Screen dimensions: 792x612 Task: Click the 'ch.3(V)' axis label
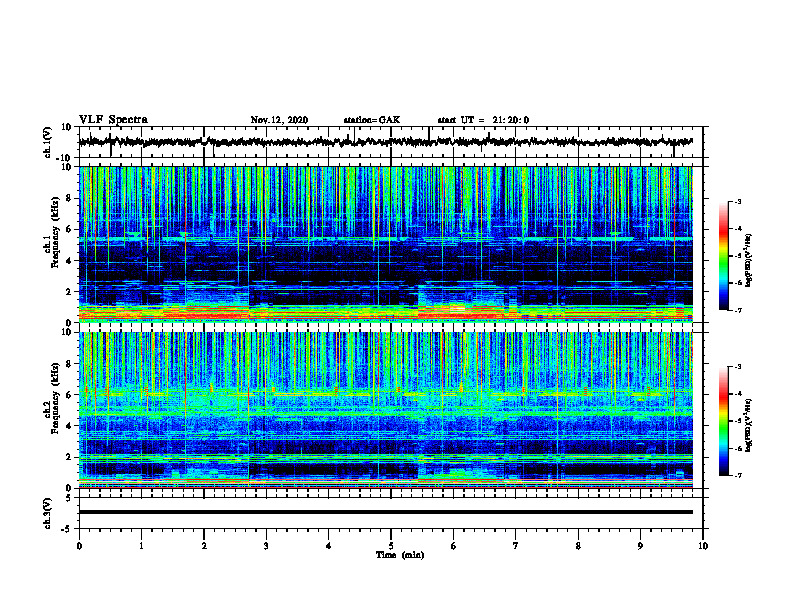tap(48, 514)
